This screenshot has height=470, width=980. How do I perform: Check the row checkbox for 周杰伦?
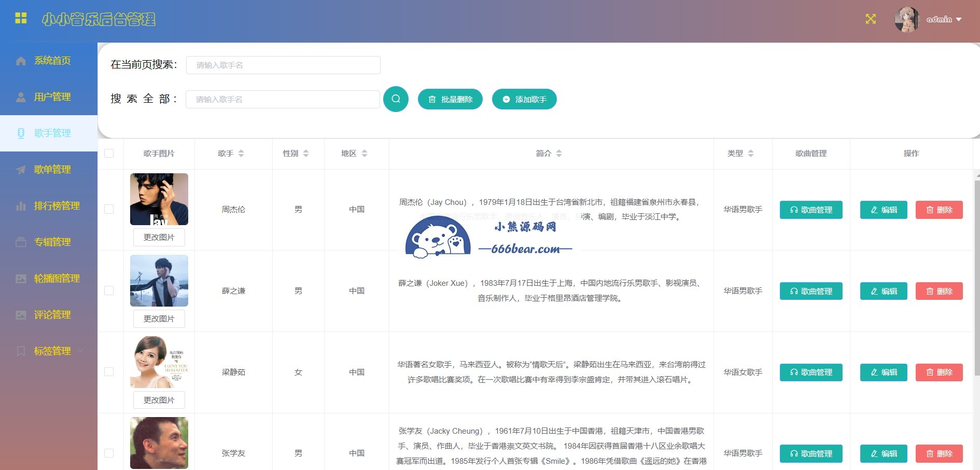click(109, 209)
